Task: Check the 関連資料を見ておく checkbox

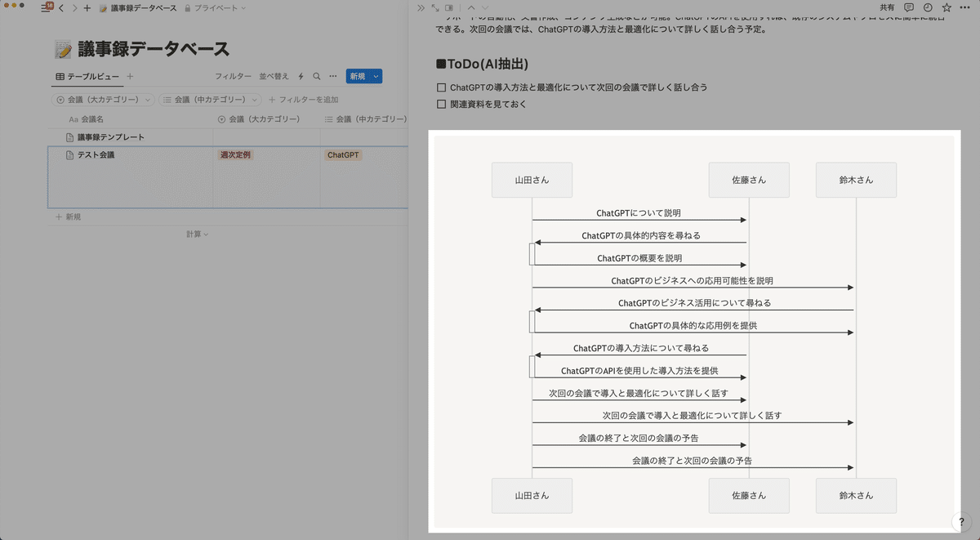Action: [x=442, y=104]
